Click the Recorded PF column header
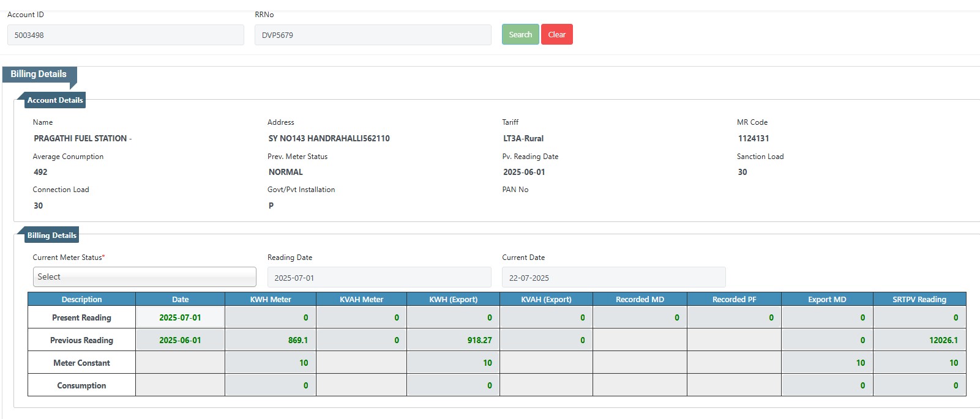980x419 pixels. (734, 299)
